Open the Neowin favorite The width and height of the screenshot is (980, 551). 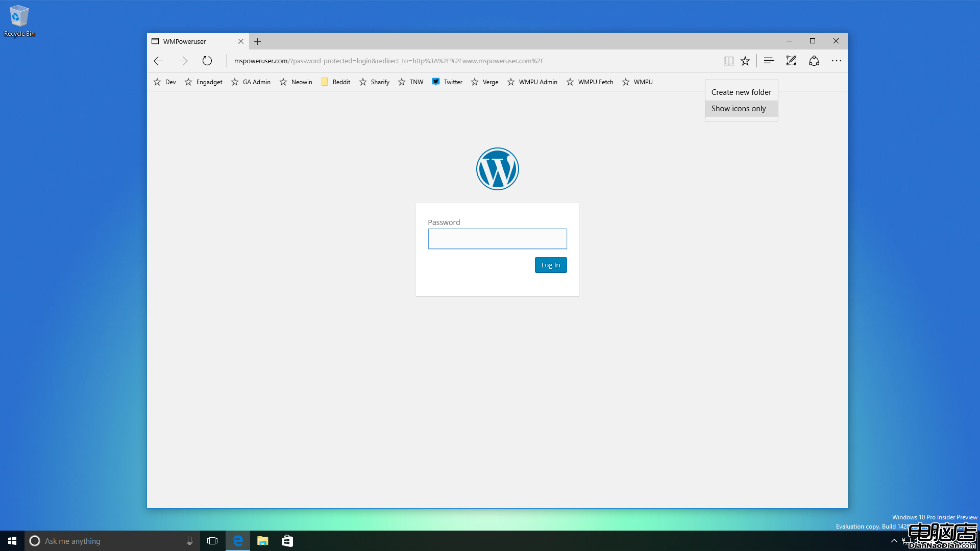[x=296, y=82]
